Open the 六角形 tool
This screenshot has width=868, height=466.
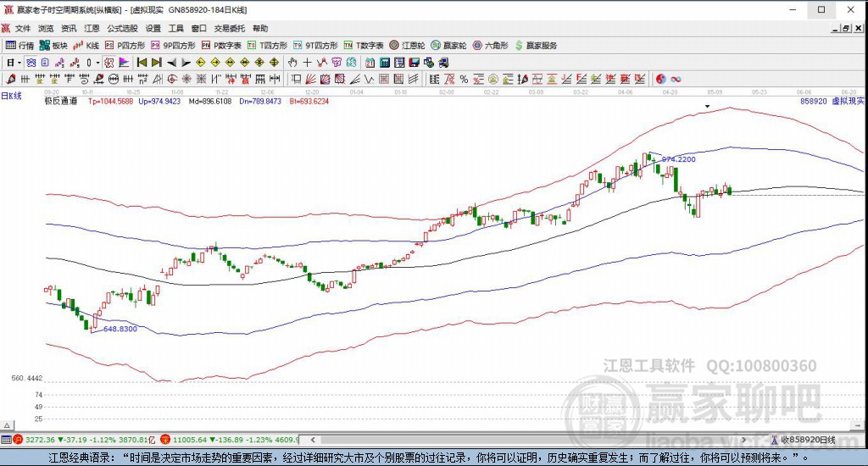pyautogui.click(x=491, y=46)
